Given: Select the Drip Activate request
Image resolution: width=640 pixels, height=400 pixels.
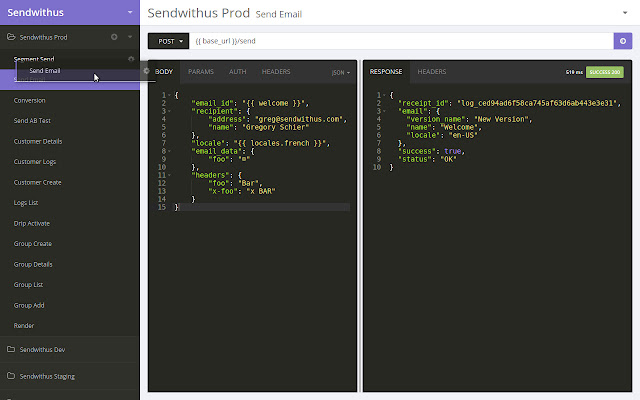Looking at the screenshot, I should point(33,223).
